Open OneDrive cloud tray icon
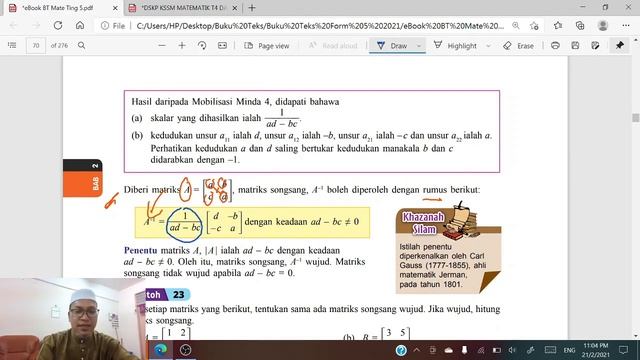 tap(448, 350)
